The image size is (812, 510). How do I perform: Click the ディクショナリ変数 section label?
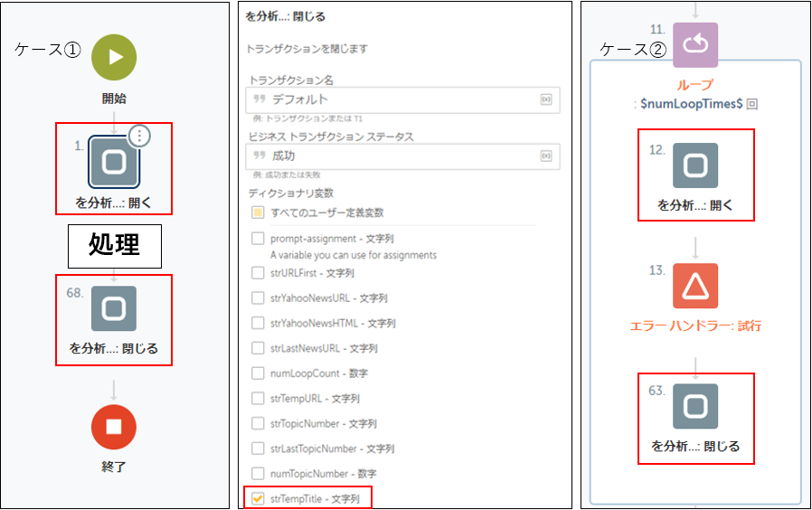click(291, 194)
